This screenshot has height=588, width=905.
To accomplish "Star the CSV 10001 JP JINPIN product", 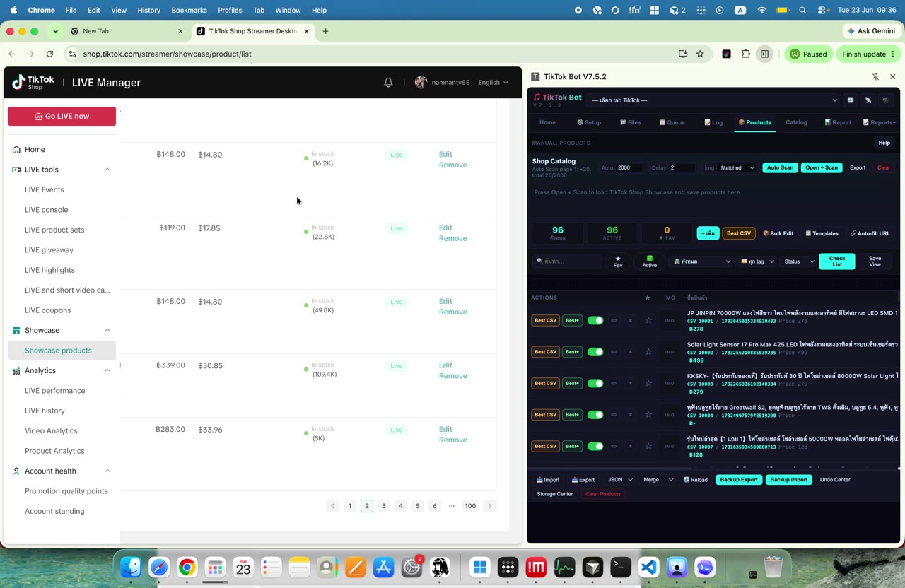I will (648, 320).
